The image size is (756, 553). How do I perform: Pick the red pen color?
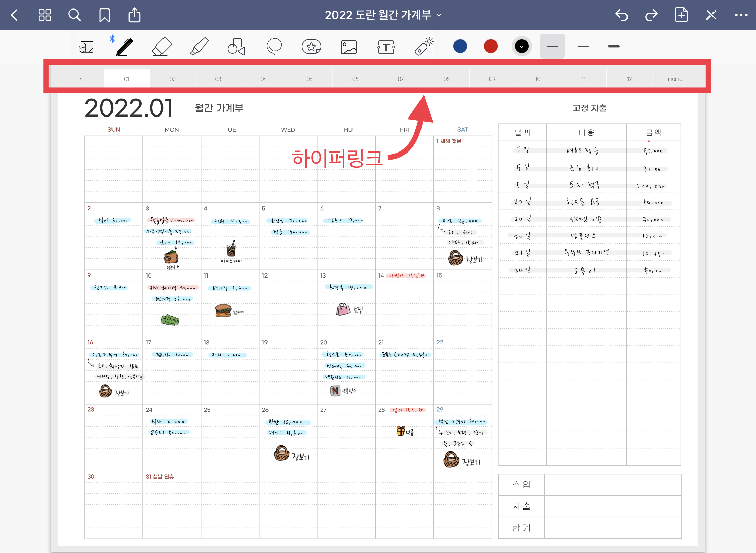491,46
